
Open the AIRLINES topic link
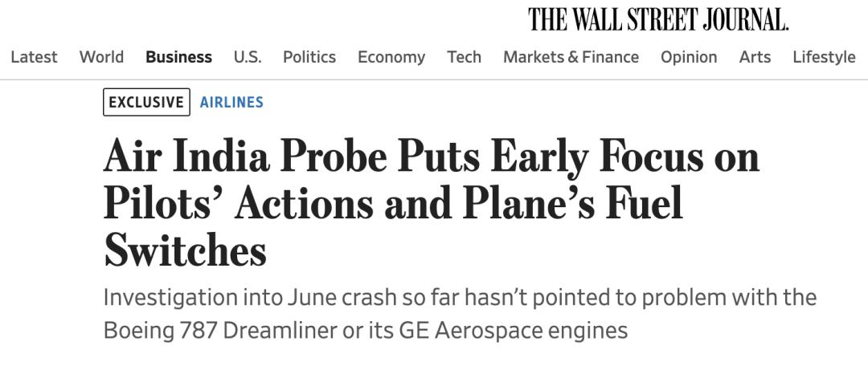pos(231,102)
